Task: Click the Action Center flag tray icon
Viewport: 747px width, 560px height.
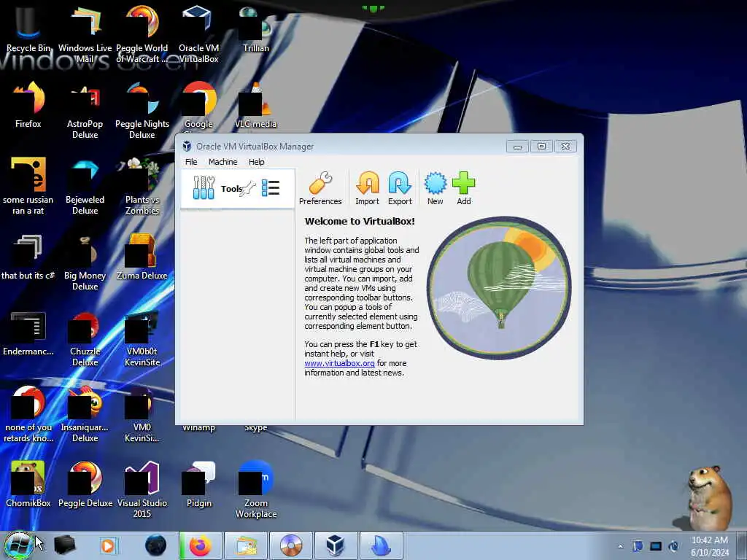Action: click(x=638, y=546)
